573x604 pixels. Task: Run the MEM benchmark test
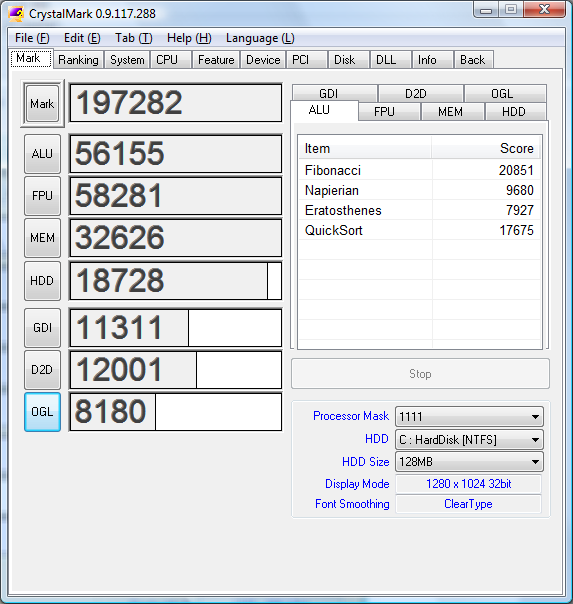click(42, 238)
